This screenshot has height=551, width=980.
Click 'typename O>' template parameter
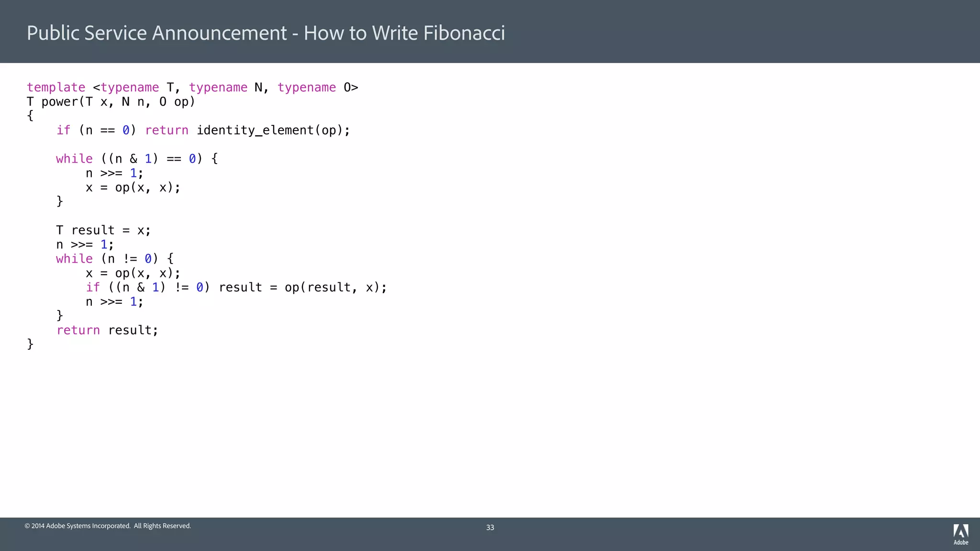(318, 88)
